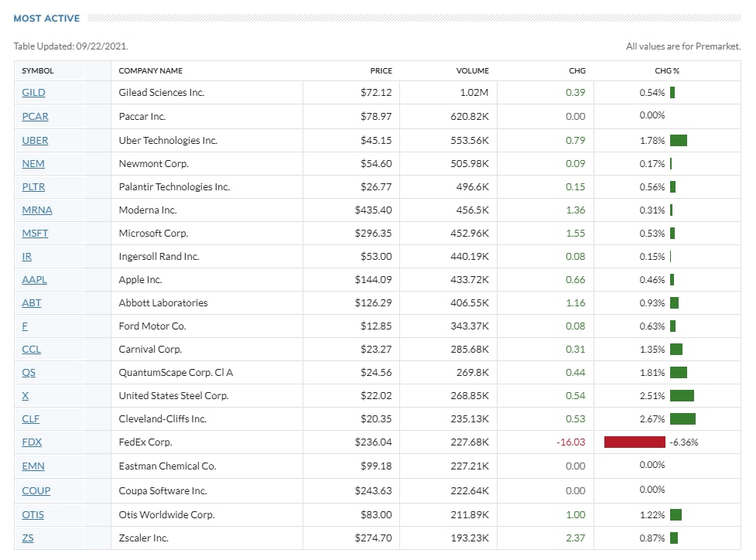The image size is (756, 560).
Task: Click the CHG % column header
Action: pos(667,71)
